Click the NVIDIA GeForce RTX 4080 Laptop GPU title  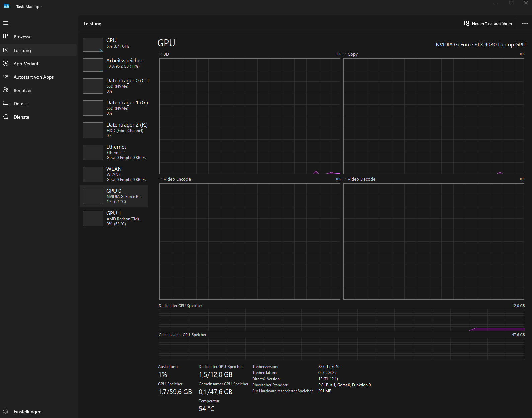coord(480,45)
